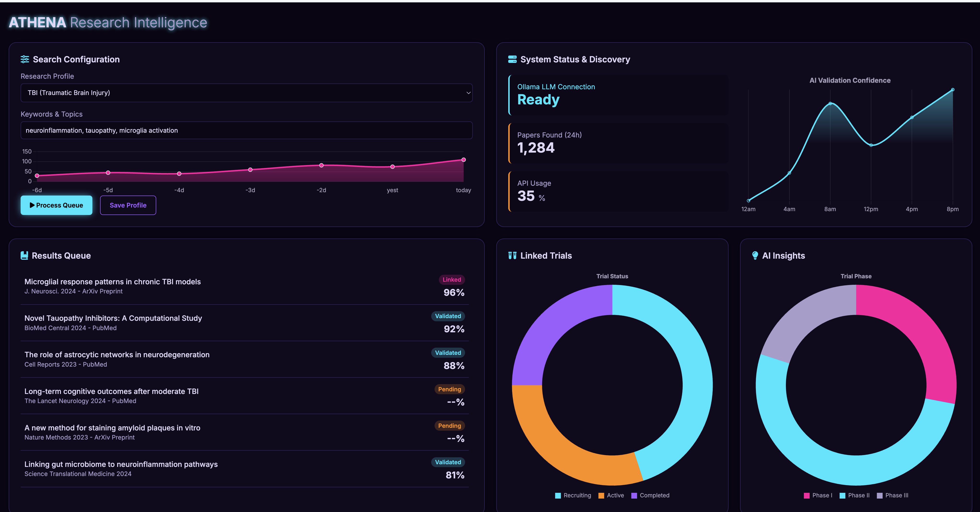Click the API Usage 35% card
Screen dimensions: 980x512
pyautogui.click(x=618, y=192)
